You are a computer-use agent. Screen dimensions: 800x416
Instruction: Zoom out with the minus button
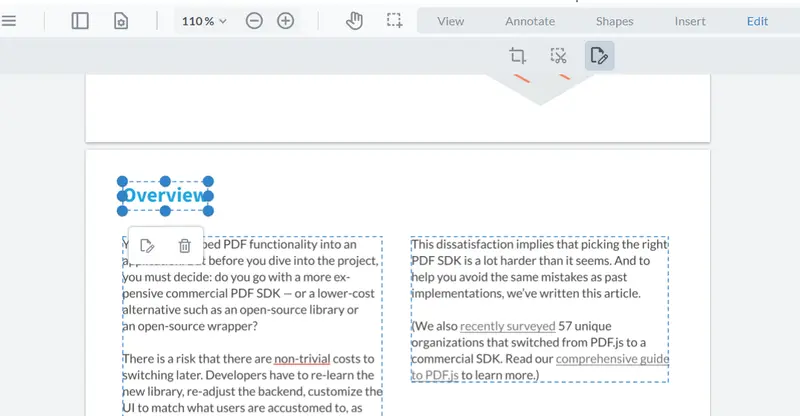[x=254, y=21]
